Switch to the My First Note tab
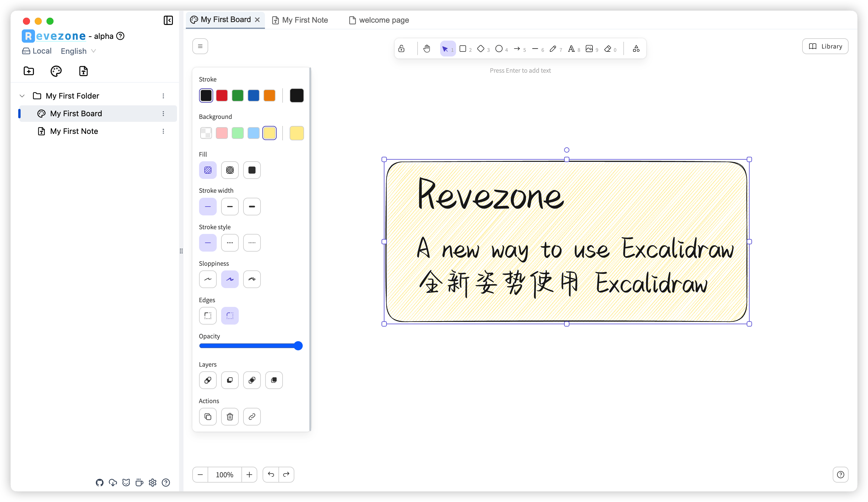This screenshot has height=502, width=868. pyautogui.click(x=300, y=20)
